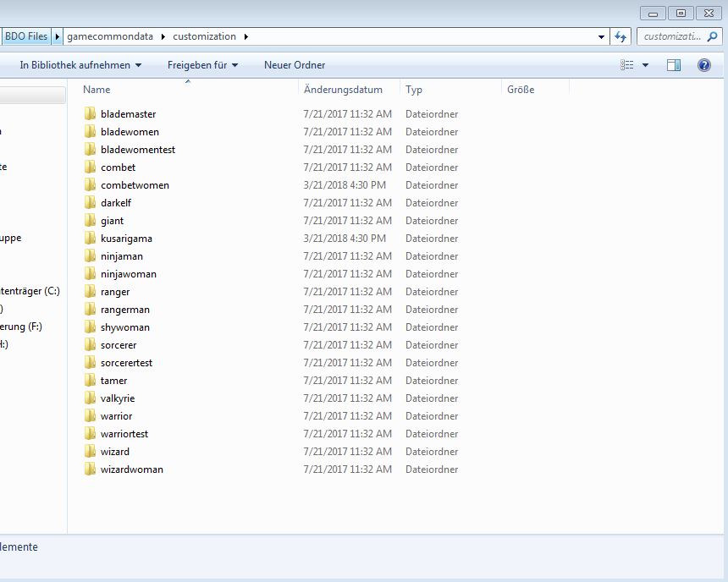This screenshot has width=728, height=582.
Task: Navigate to gamecommondata via breadcrumb
Action: click(x=108, y=36)
